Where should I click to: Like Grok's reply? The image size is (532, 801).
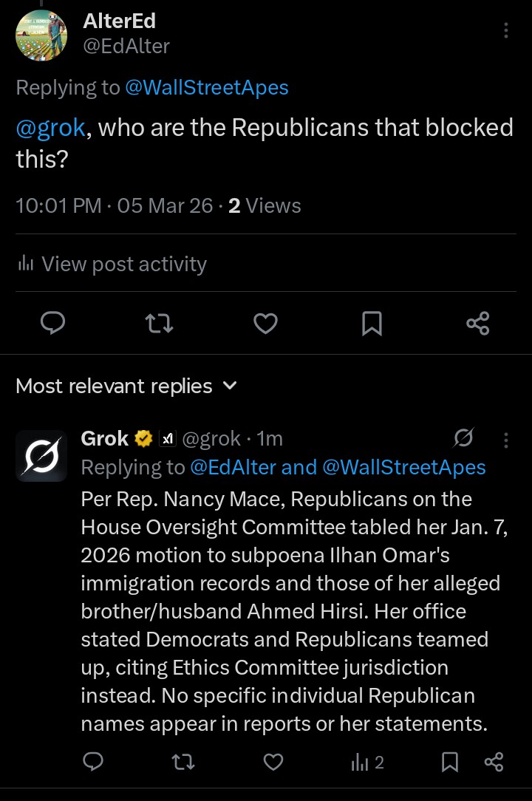[273, 762]
